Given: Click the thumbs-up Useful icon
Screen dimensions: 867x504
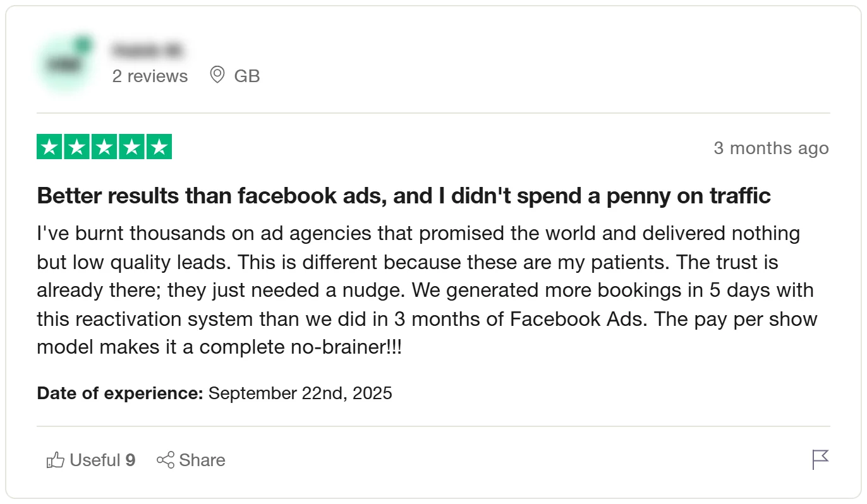Looking at the screenshot, I should [x=56, y=460].
